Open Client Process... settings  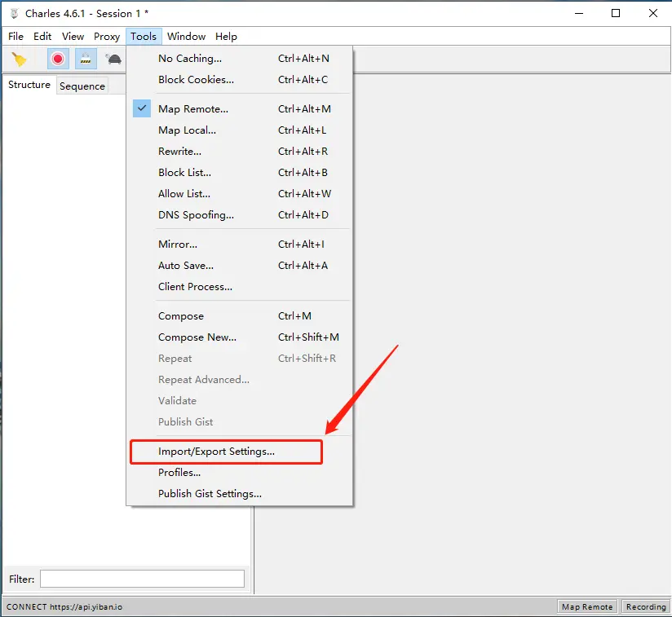point(240,286)
